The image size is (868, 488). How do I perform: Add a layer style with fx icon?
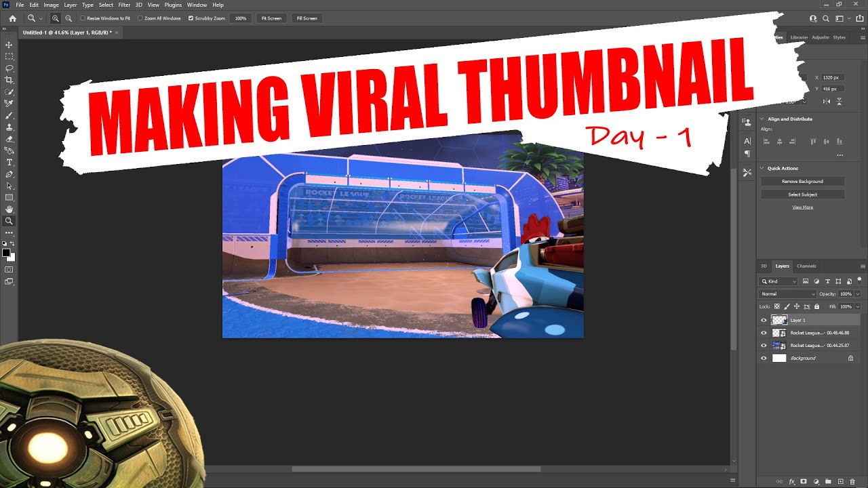pos(791,482)
